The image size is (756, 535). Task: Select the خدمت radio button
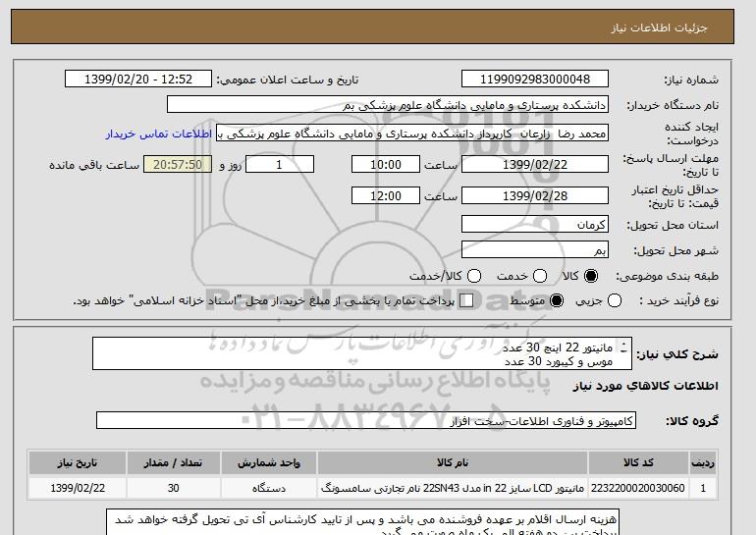(x=540, y=276)
